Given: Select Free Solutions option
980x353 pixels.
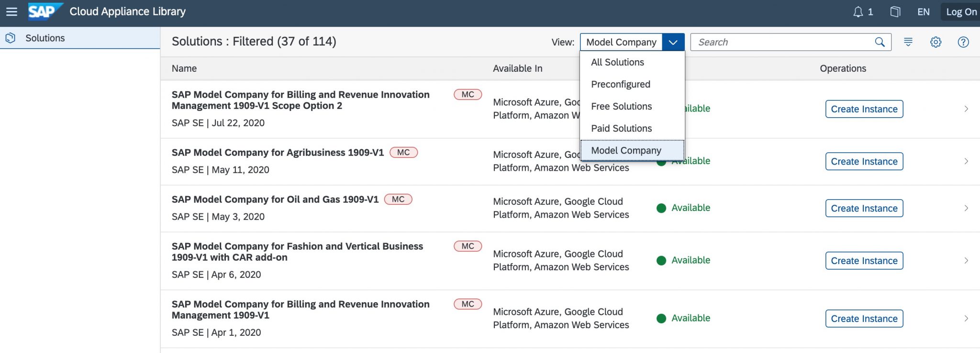Looking at the screenshot, I should [x=621, y=106].
